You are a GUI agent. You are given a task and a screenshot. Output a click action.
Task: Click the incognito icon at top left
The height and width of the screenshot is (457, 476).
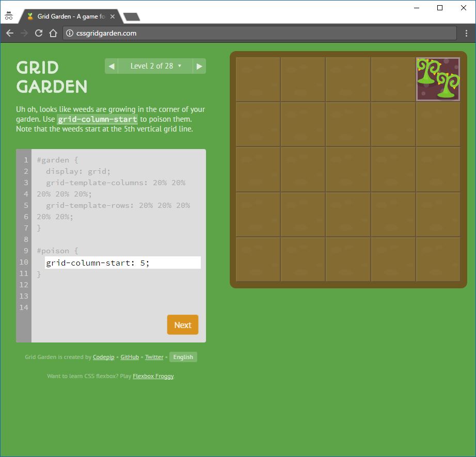click(x=8, y=15)
